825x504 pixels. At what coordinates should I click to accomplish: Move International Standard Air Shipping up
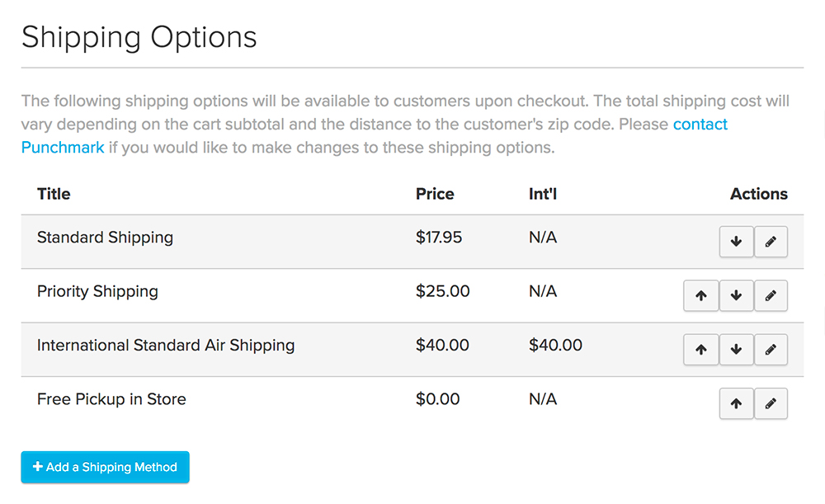click(x=701, y=350)
